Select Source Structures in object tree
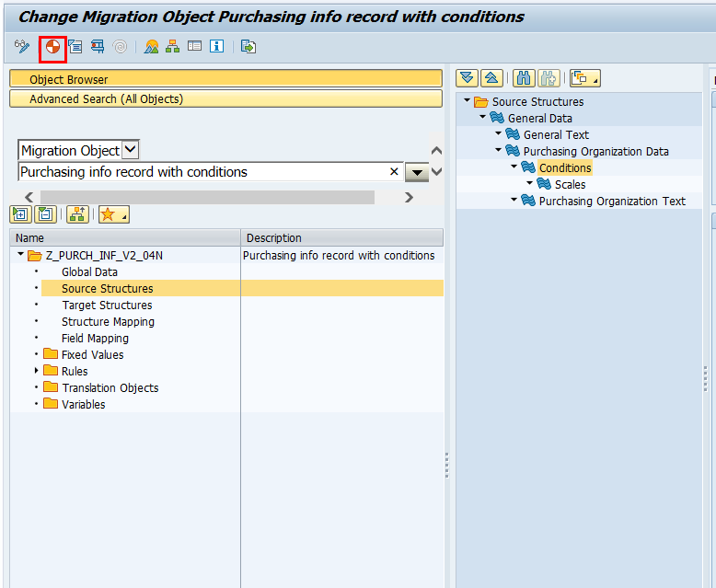The width and height of the screenshot is (716, 588). coord(108,289)
